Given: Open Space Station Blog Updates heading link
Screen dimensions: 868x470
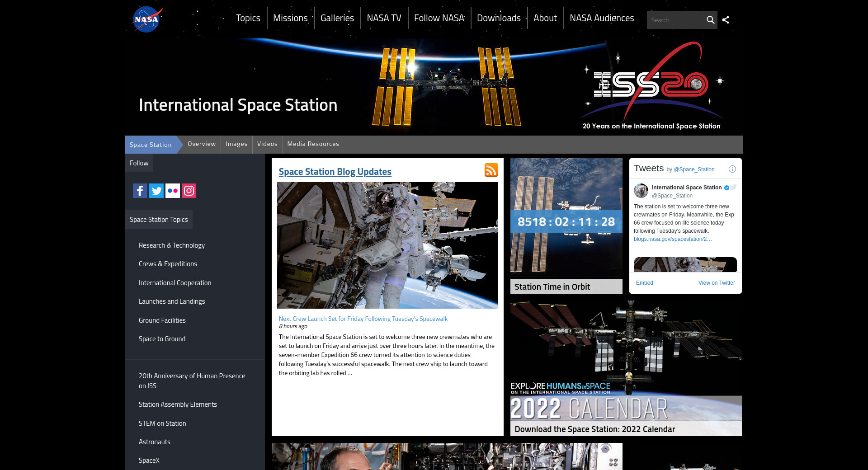Looking at the screenshot, I should click(335, 172).
